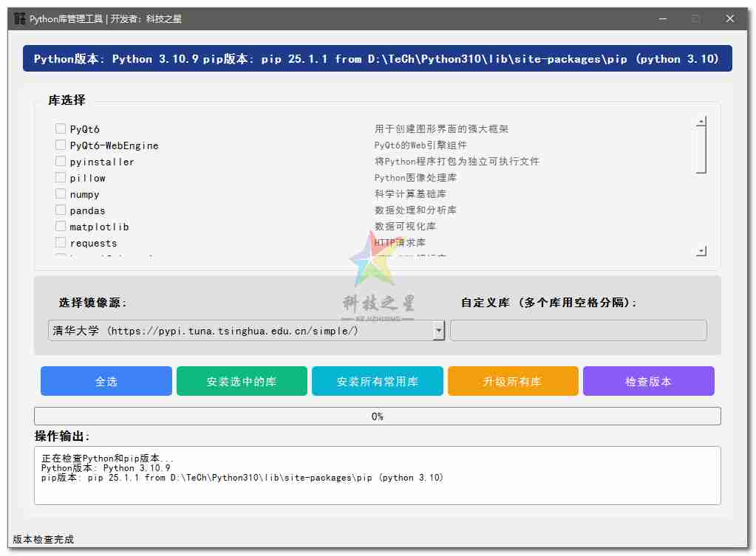Check the PyQt6 checkbox
This screenshot has height=556, width=756.
[61, 129]
